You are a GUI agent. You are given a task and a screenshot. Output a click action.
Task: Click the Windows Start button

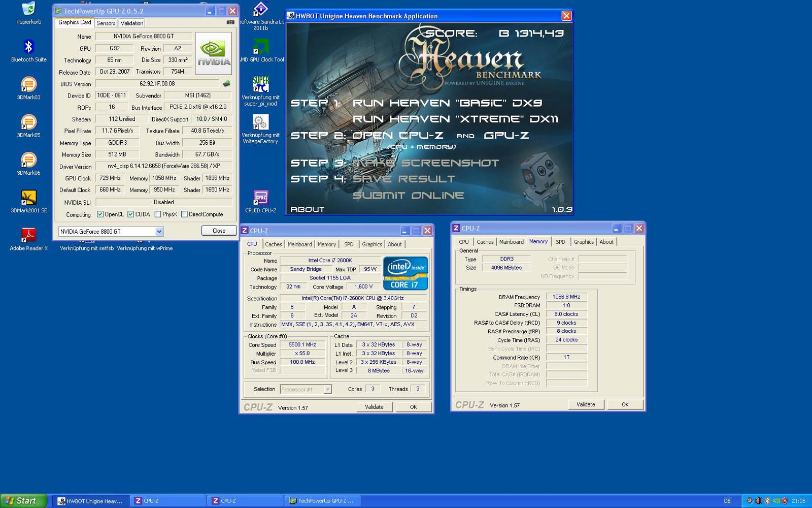[23, 501]
